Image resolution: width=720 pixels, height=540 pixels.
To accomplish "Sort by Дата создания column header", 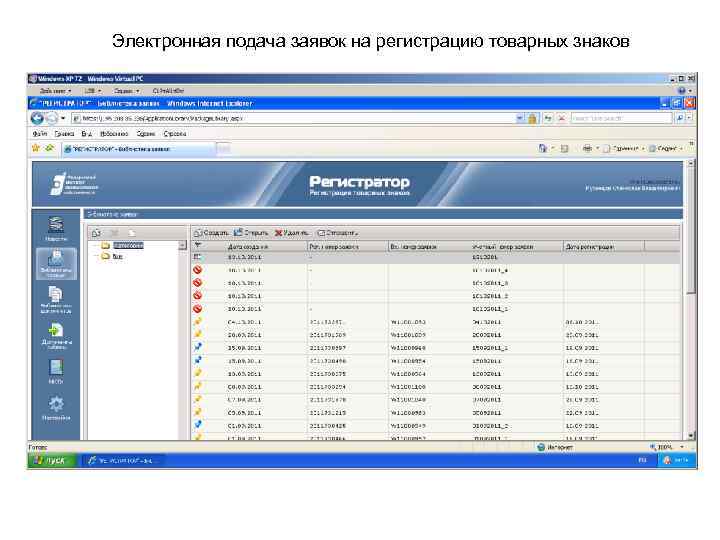I will click(248, 247).
